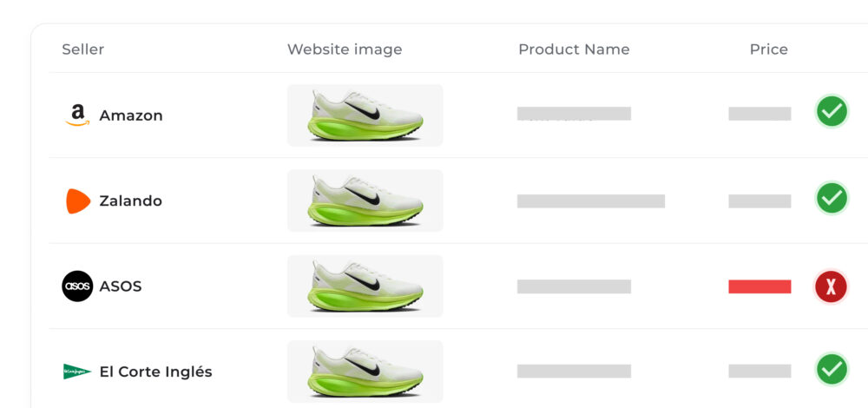Click the red ASOS price bar
868x408 pixels.
point(759,286)
